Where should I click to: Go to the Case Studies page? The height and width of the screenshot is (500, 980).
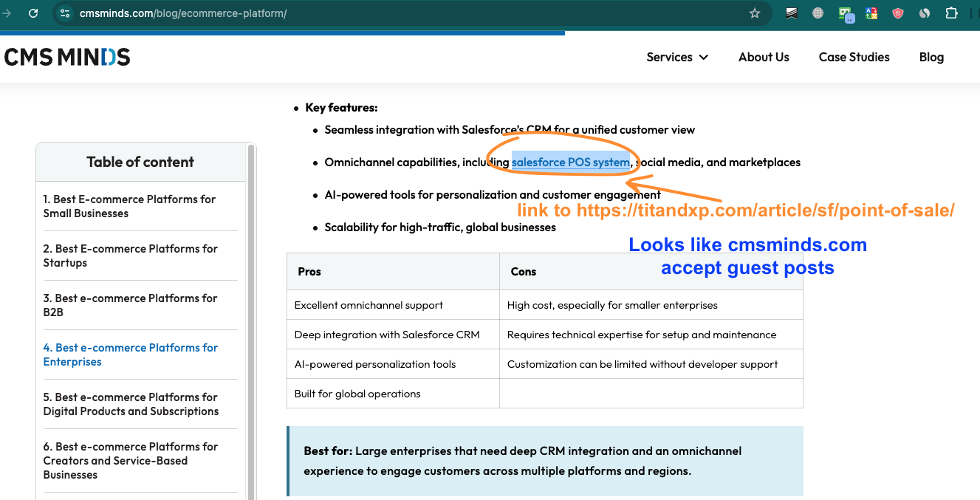pyautogui.click(x=854, y=57)
